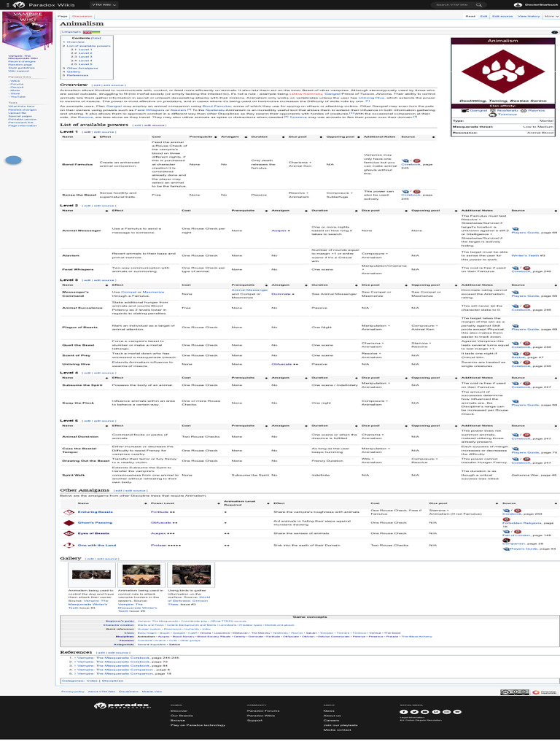
Task: Open Paradox Forums in footer
Action: click(262, 711)
